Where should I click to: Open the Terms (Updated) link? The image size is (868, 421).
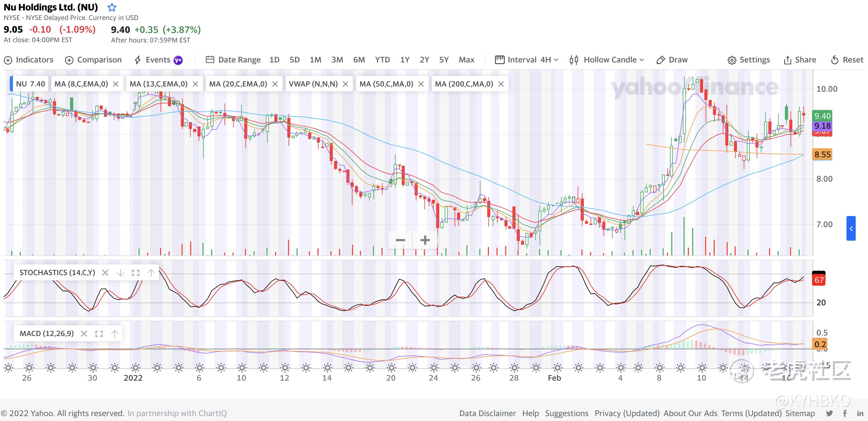pyautogui.click(x=751, y=413)
